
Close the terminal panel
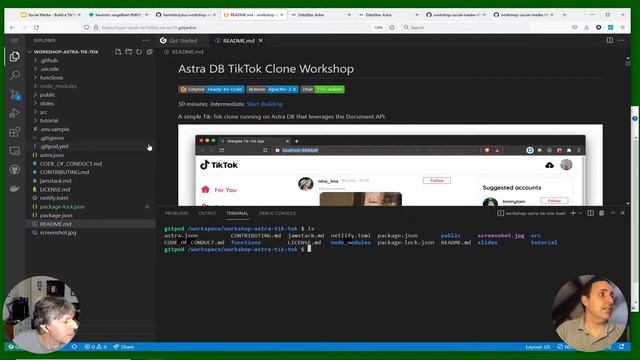622,213
